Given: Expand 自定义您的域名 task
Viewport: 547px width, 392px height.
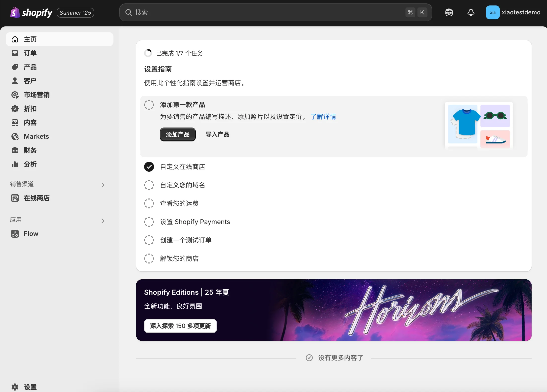Looking at the screenshot, I should (x=183, y=185).
